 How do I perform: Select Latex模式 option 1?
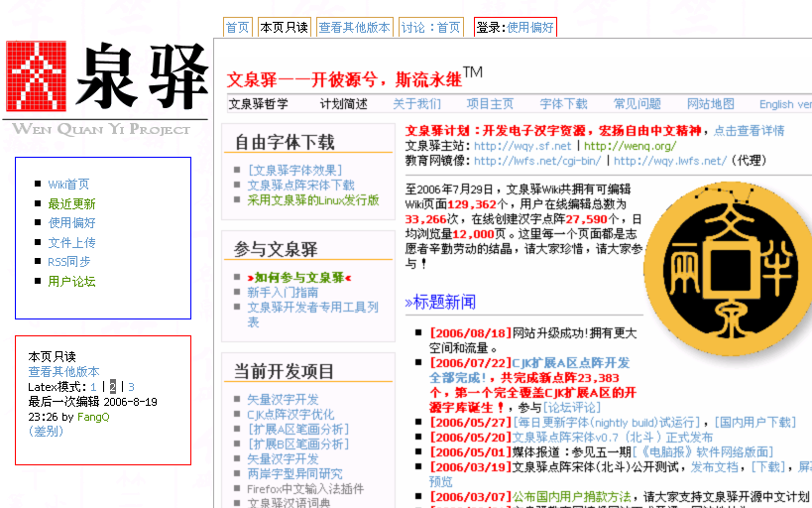93,387
